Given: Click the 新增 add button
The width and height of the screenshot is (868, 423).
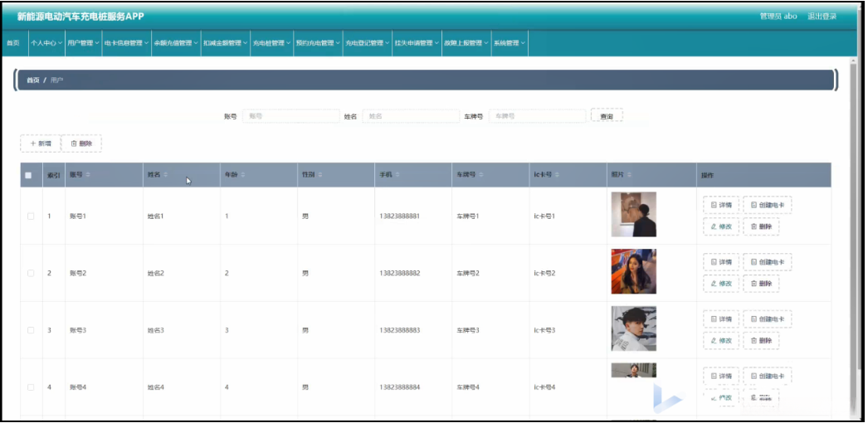Looking at the screenshot, I should pos(41,143).
